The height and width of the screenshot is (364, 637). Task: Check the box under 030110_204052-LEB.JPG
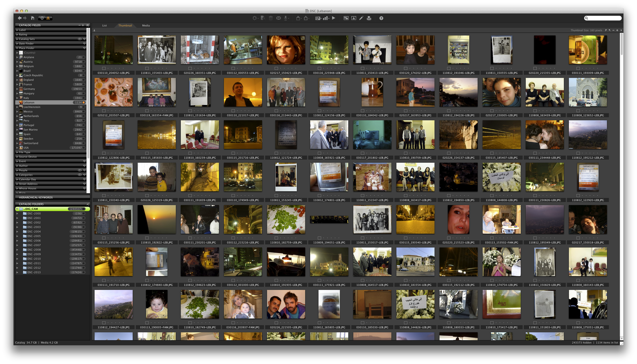104,68
